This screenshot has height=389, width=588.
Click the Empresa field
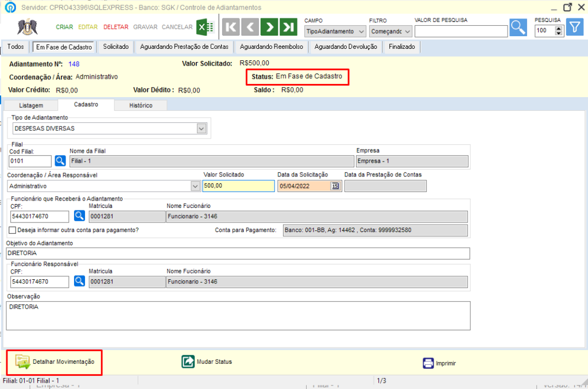coord(412,161)
